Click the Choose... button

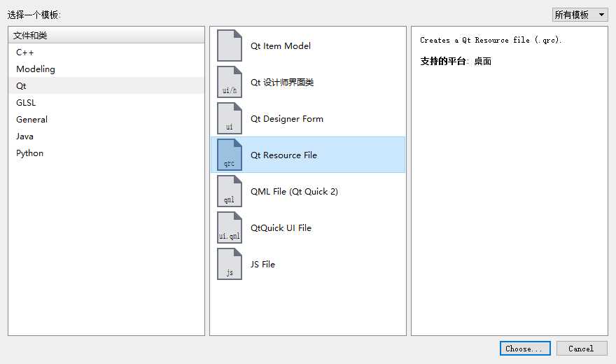(x=525, y=349)
